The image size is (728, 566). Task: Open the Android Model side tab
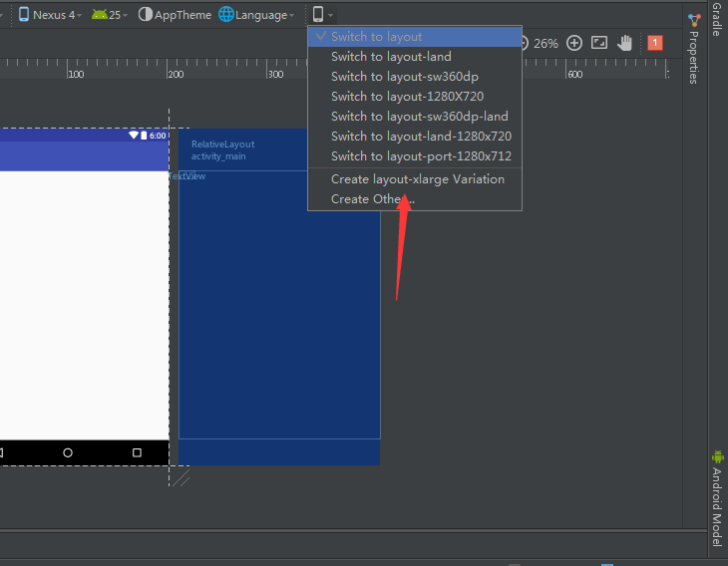pos(716,498)
